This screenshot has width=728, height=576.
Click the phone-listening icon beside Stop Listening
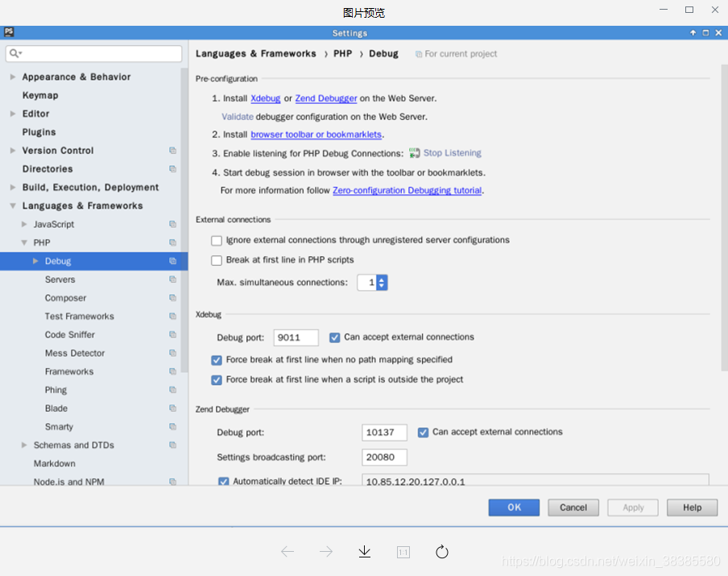[414, 153]
